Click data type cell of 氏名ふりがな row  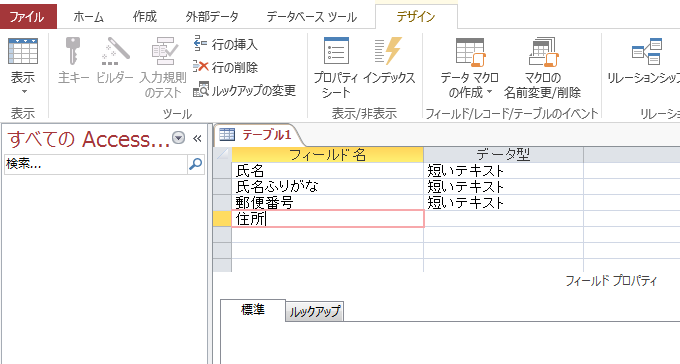click(x=503, y=187)
